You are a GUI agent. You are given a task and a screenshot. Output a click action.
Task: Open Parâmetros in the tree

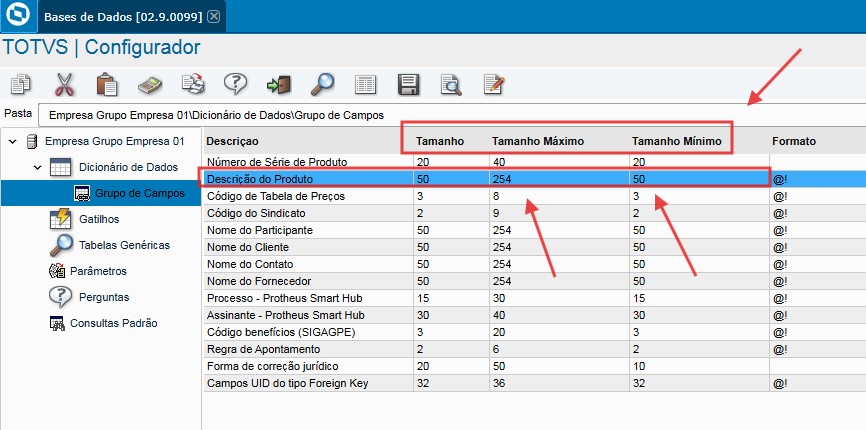pos(98,270)
